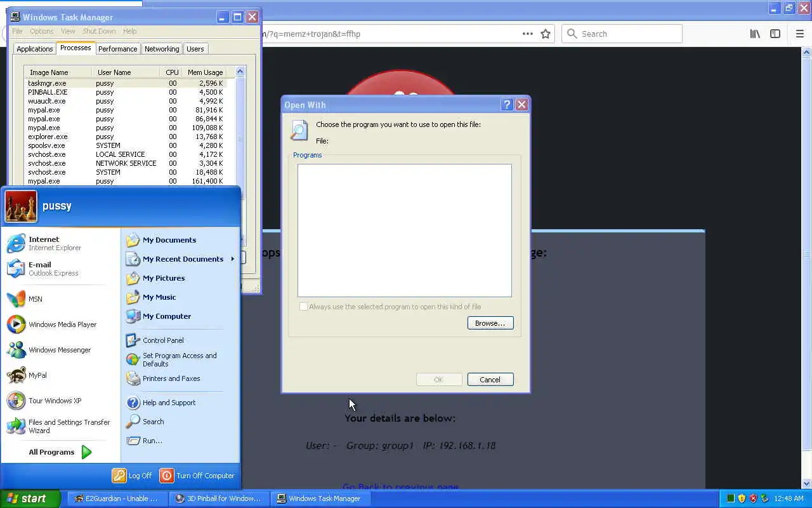Image resolution: width=812 pixels, height=508 pixels.
Task: Toggle 'Always use the selected program' checkbox
Action: click(x=303, y=307)
